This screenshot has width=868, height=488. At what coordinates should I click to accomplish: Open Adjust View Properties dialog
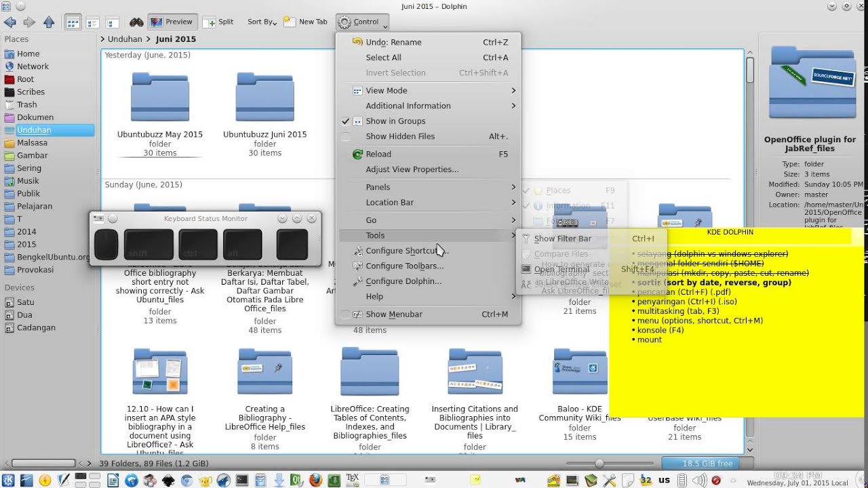click(x=429, y=169)
